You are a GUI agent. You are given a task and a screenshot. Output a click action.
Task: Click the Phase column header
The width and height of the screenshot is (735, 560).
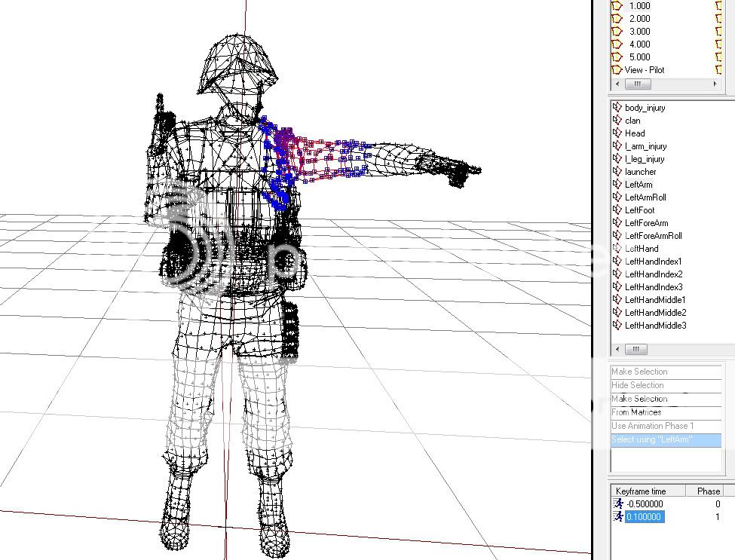pos(708,491)
